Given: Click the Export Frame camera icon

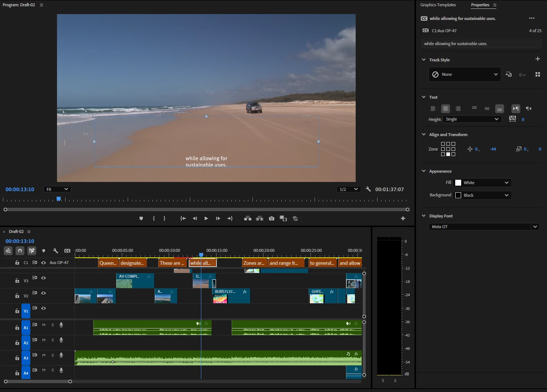Looking at the screenshot, I should (272, 219).
